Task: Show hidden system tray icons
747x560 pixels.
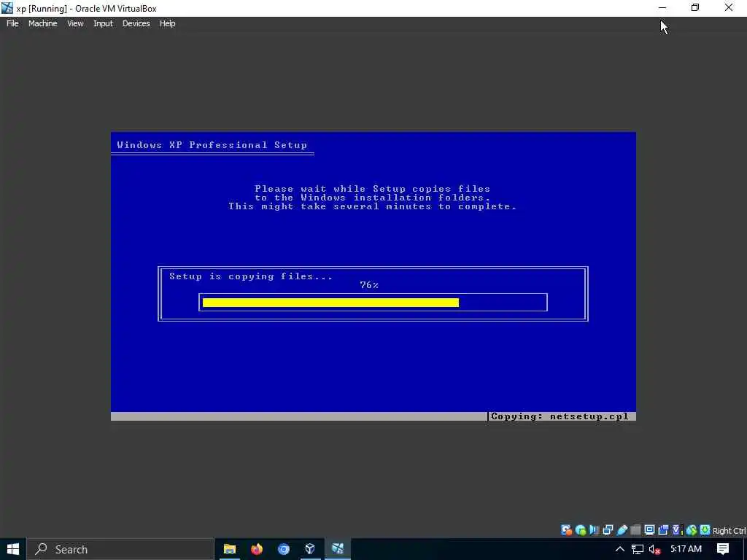Action: click(x=619, y=549)
